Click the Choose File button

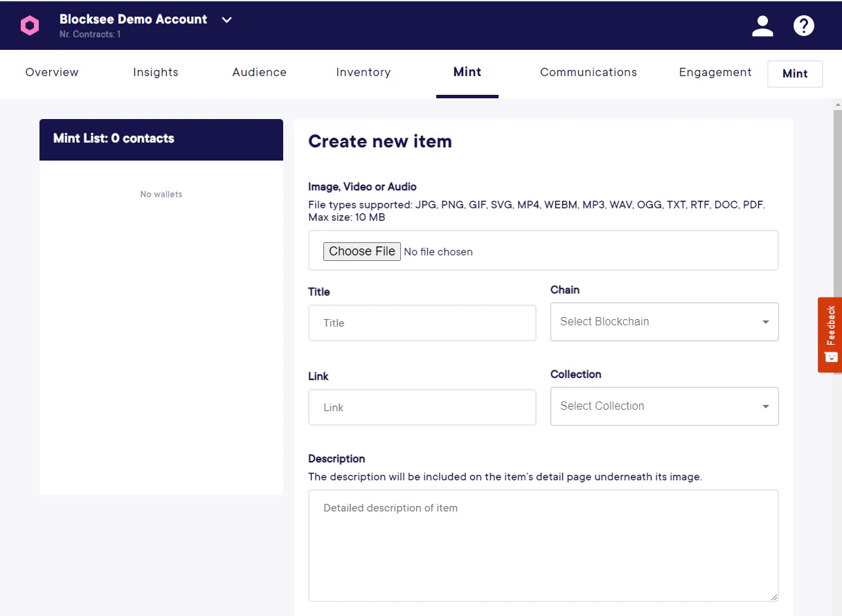point(361,251)
